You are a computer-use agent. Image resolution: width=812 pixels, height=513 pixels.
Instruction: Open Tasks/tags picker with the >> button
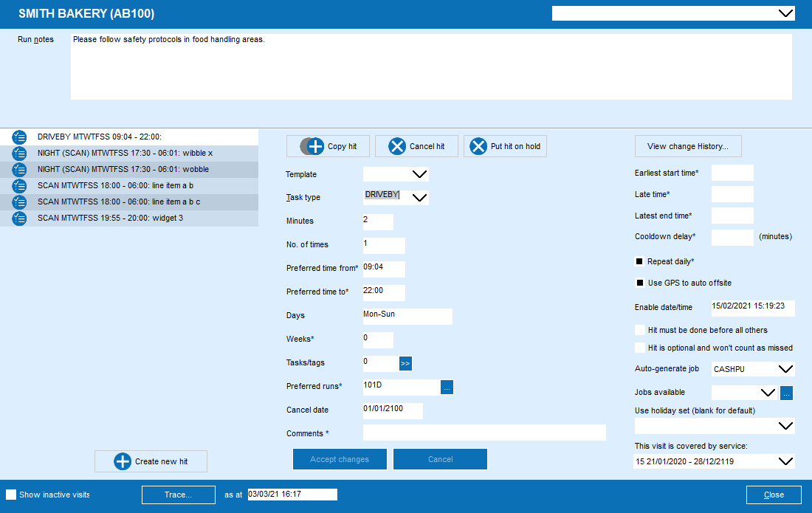pyautogui.click(x=405, y=363)
